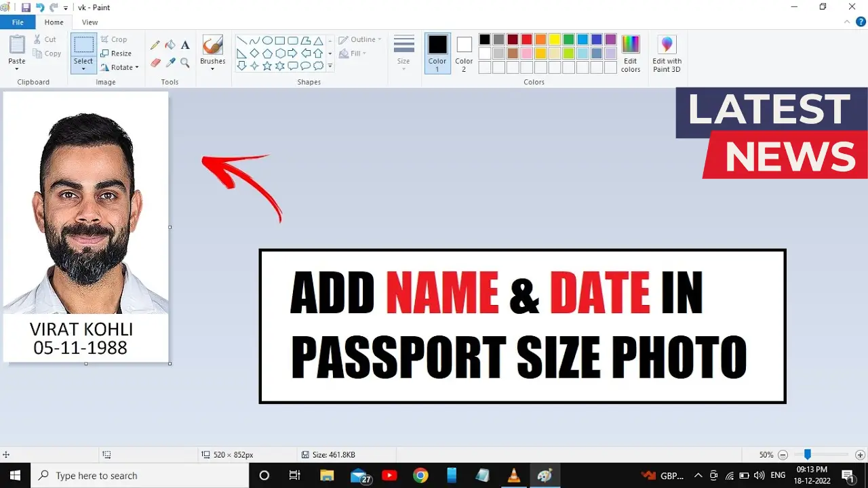868x488 pixels.
Task: Click the zoom out minus button
Action: pyautogui.click(x=783, y=455)
